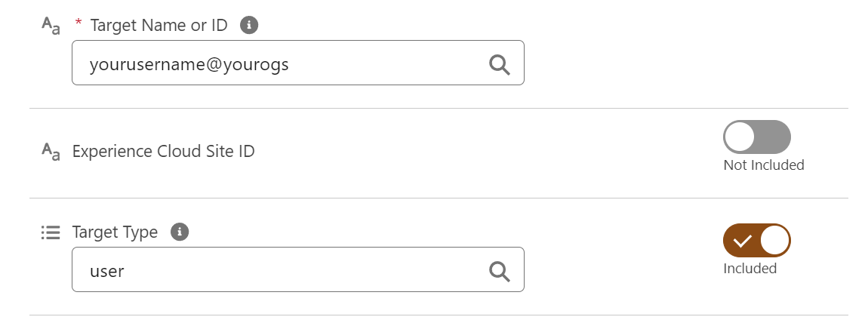Click the Included status text under Target Type toggle
Screen dimensions: 868x320
point(749,269)
